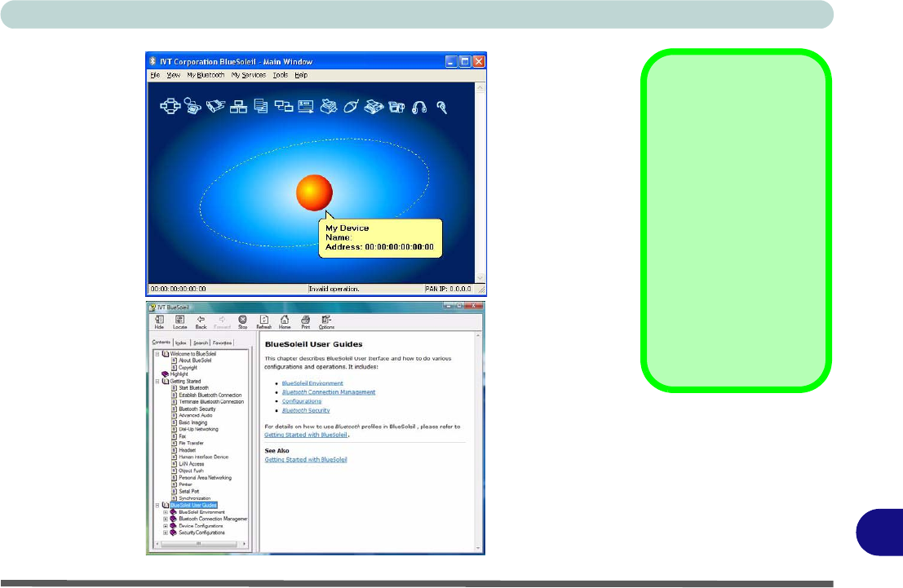The height and width of the screenshot is (588, 903).
Task: Open the Tools menu
Action: (x=281, y=75)
